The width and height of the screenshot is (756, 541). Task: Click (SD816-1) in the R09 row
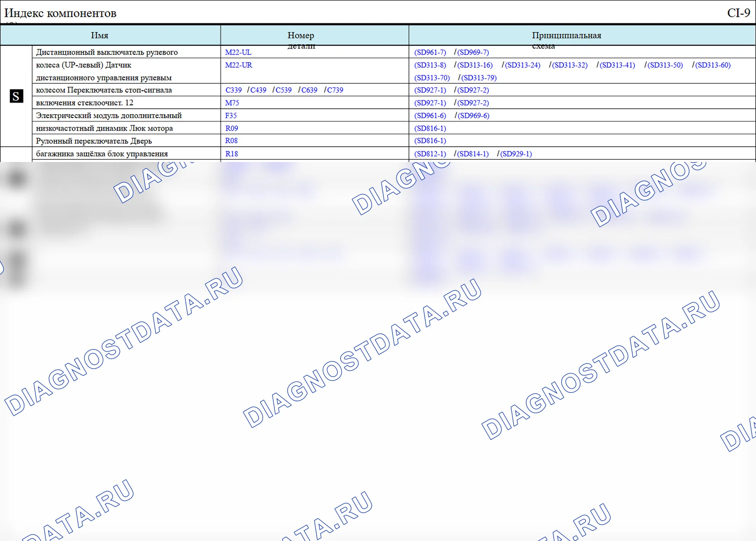click(430, 128)
